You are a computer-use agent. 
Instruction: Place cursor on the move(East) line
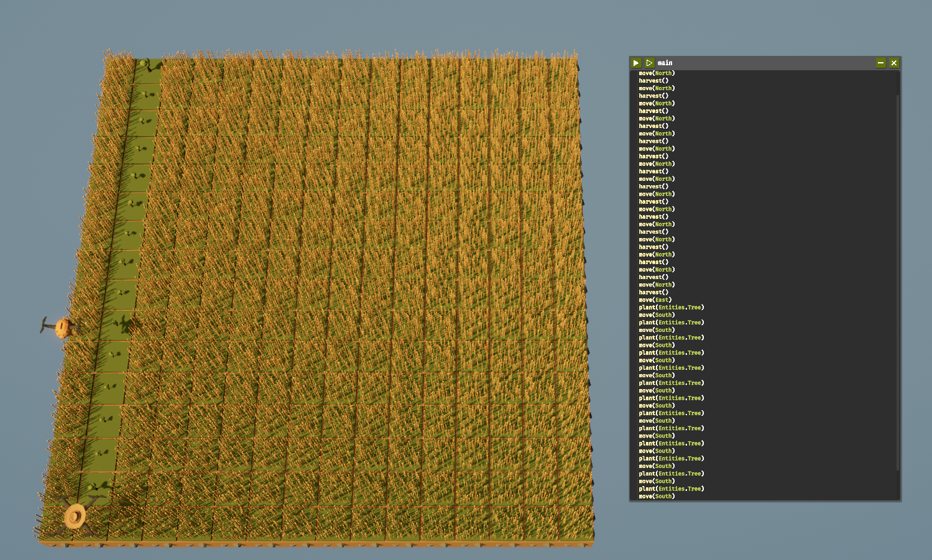pos(655,300)
